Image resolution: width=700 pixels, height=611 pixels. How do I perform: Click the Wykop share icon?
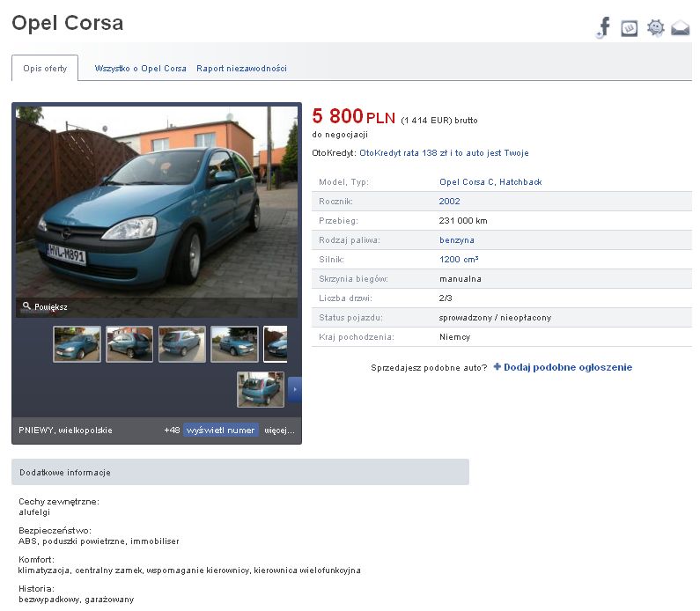click(x=629, y=28)
